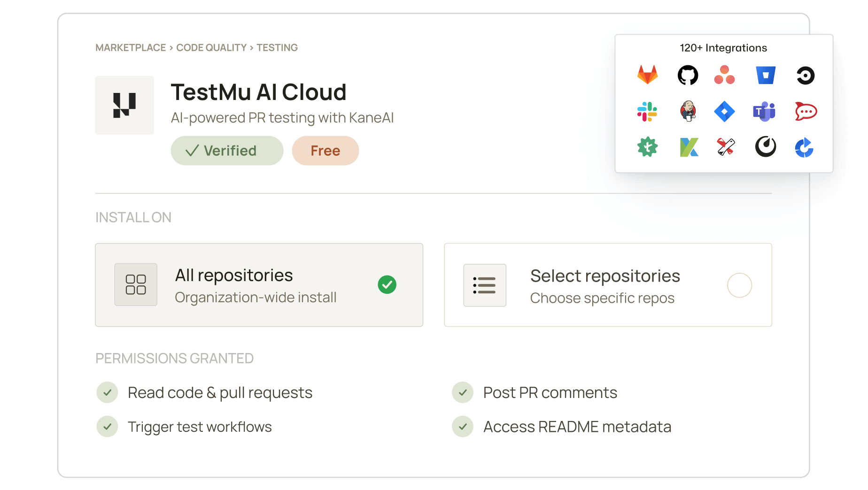868x490 pixels.
Task: Click the 'Post PR comments' text
Action: [x=550, y=393]
